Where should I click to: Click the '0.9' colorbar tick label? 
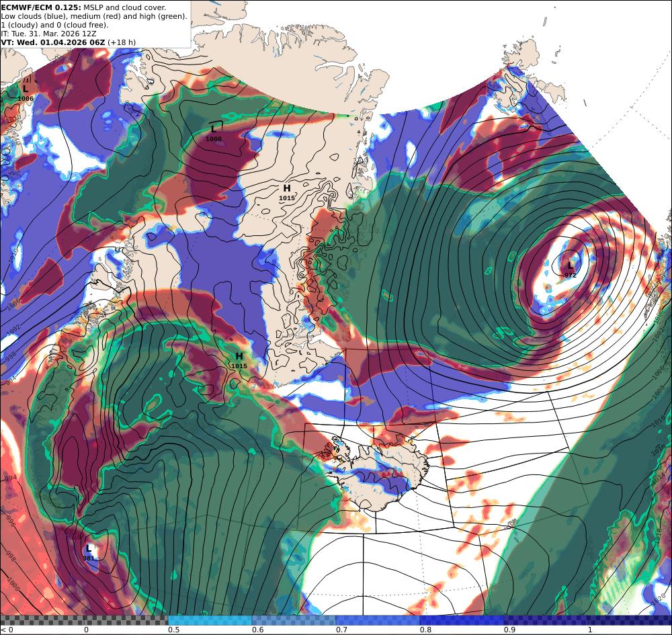(509, 630)
